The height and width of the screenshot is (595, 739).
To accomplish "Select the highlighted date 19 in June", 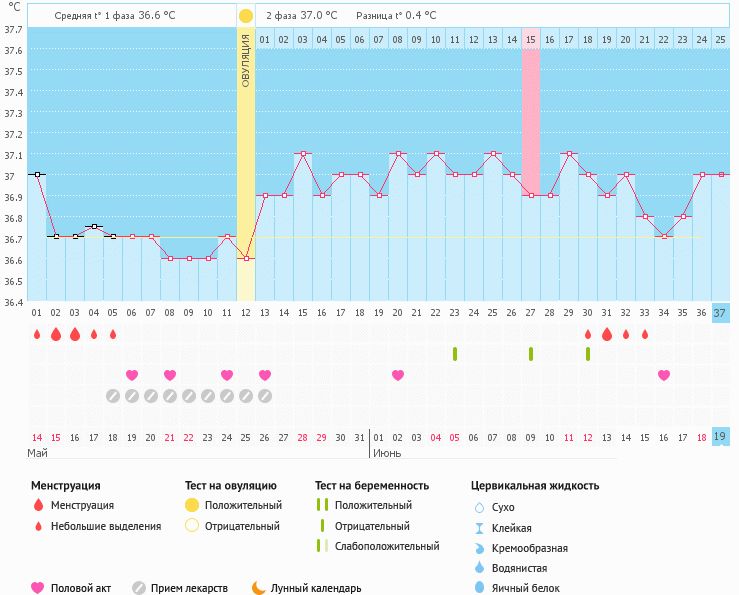I will pos(721,437).
